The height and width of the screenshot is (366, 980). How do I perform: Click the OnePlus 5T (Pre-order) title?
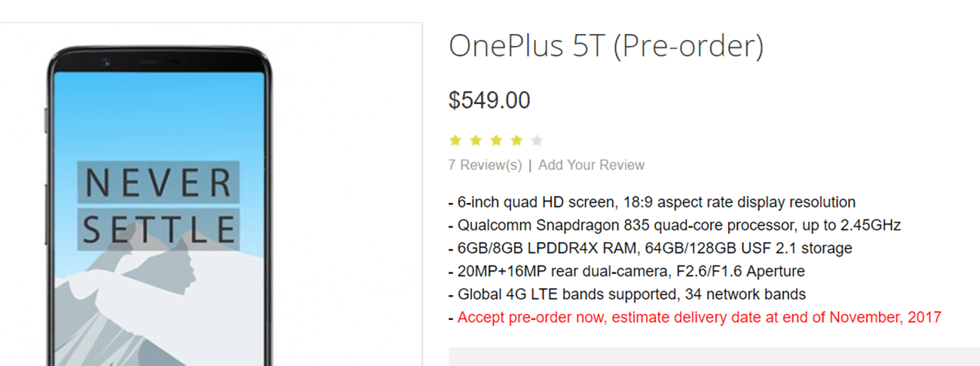[x=606, y=47]
